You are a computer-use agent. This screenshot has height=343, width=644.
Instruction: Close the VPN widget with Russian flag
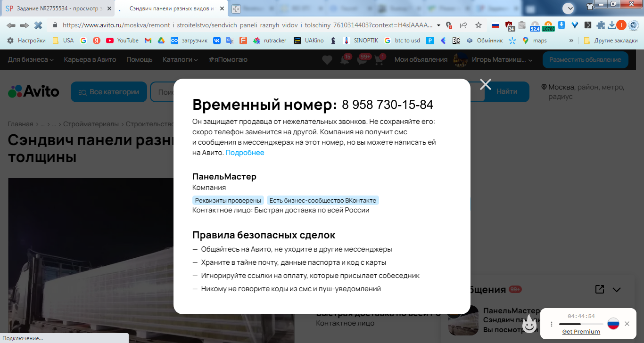[x=627, y=324]
